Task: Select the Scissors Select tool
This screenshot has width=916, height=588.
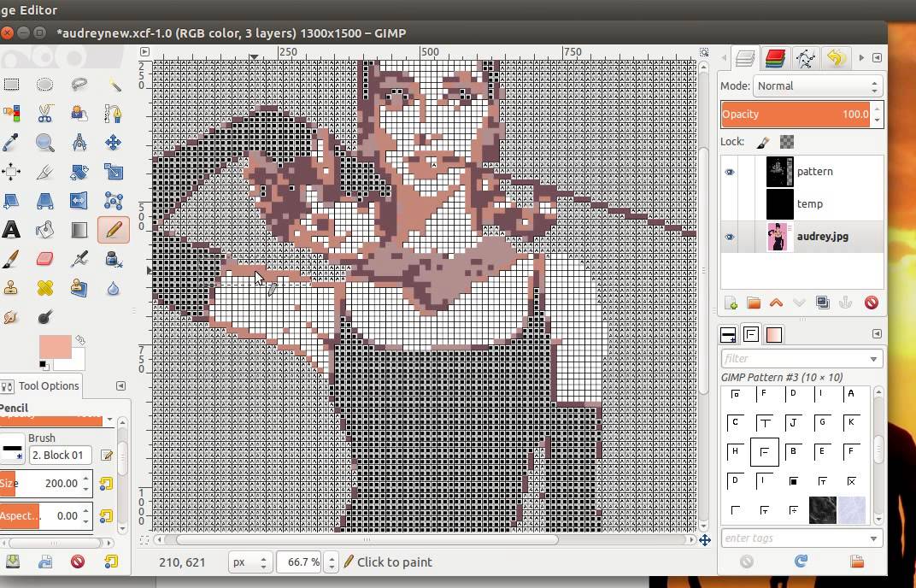Action: [45, 114]
